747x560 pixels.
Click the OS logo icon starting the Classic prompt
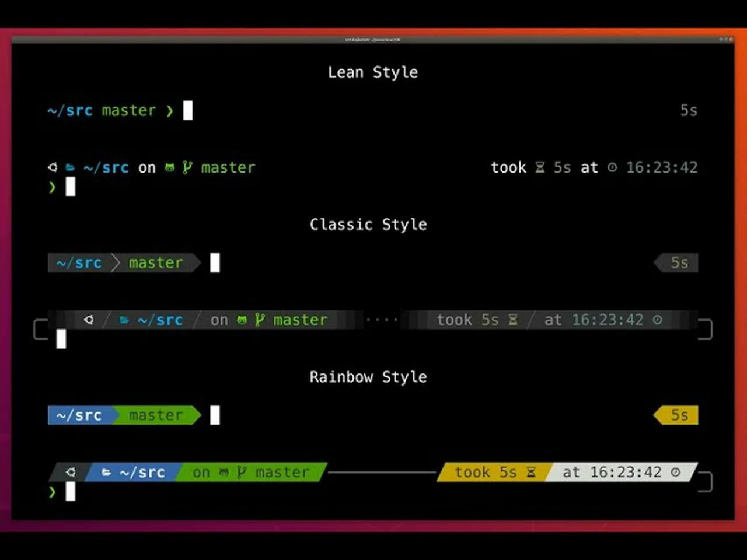(x=89, y=320)
